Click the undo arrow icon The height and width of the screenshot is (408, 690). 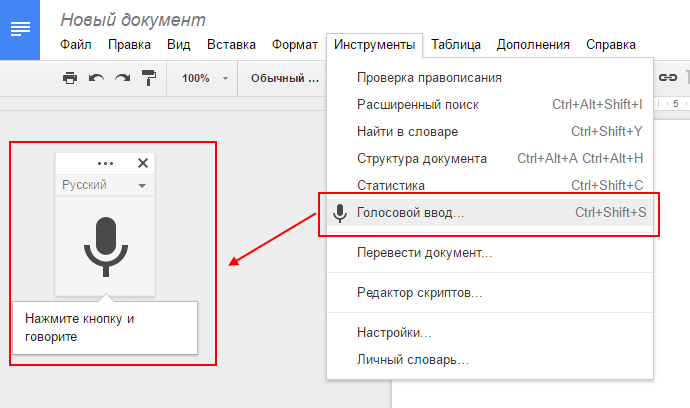click(x=96, y=78)
